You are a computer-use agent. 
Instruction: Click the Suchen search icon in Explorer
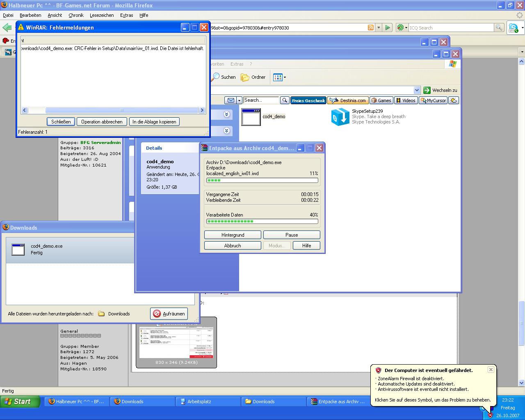pos(216,77)
